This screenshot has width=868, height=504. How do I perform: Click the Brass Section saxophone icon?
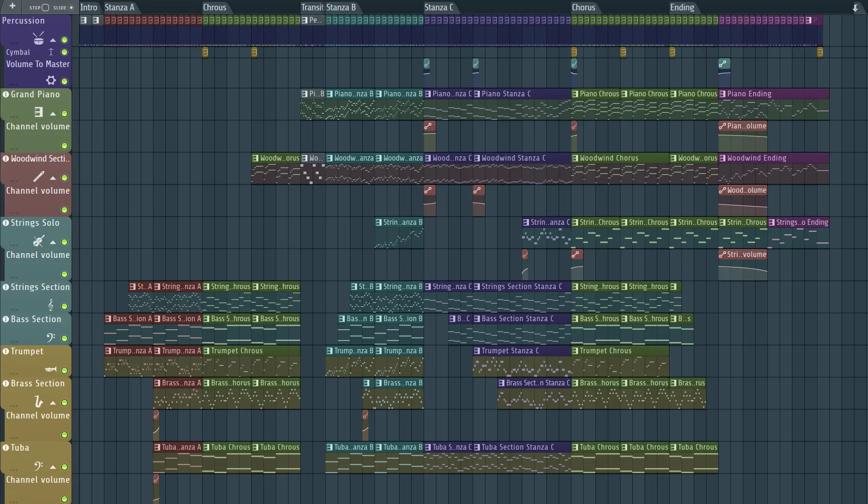(39, 401)
